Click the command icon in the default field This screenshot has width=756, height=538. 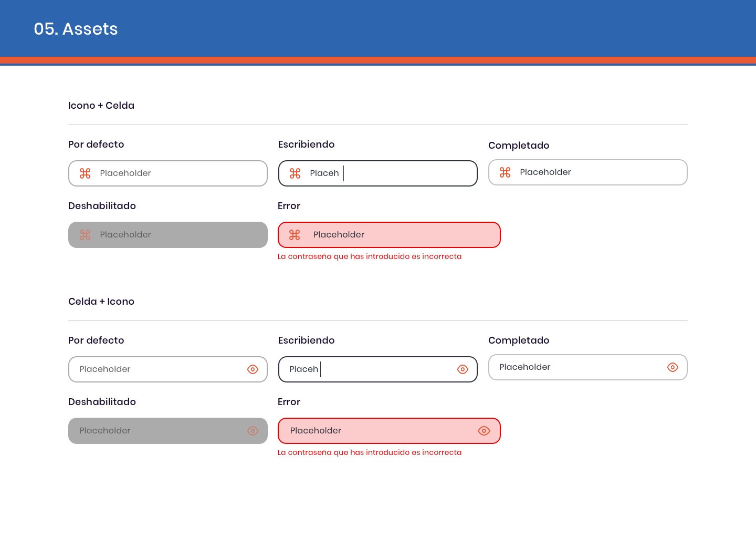(85, 173)
